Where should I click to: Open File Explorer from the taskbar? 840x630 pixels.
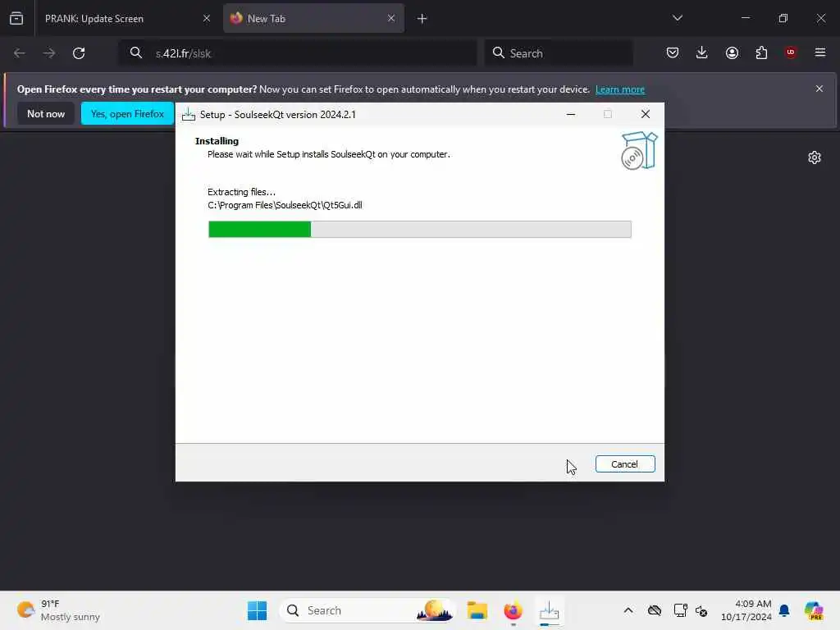(477, 610)
